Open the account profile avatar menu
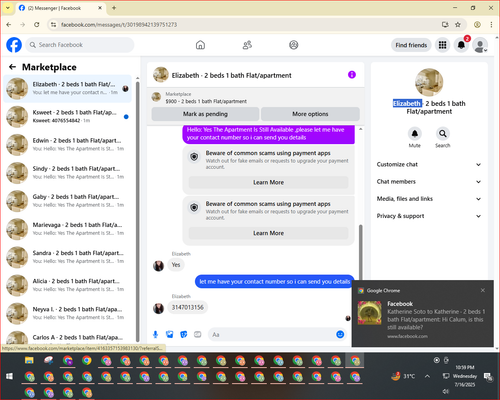 480,45
